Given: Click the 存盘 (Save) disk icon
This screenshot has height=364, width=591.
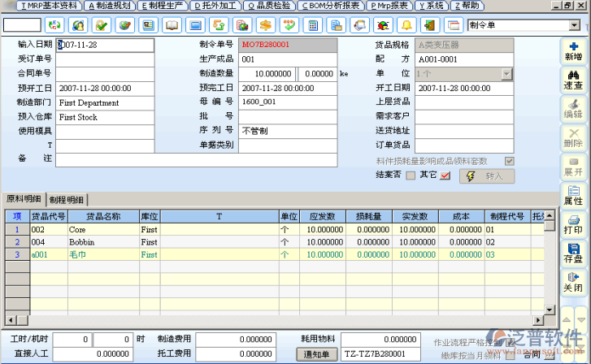Looking at the screenshot, I should coord(573,253).
